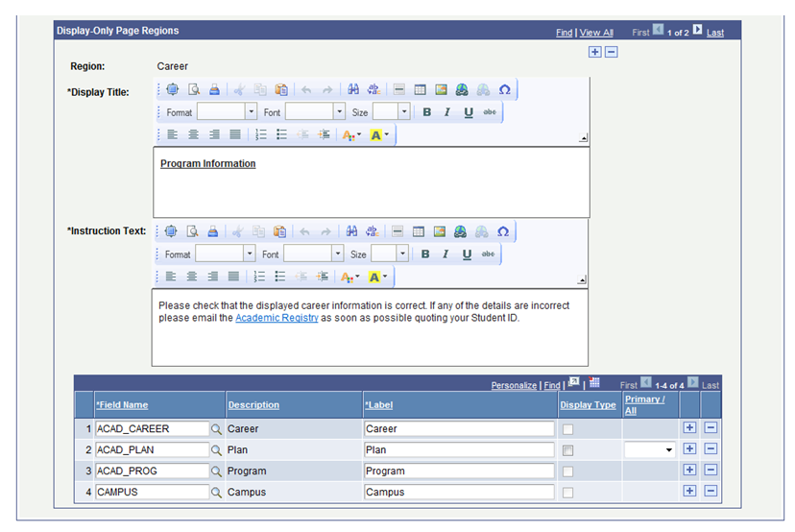Open Primary / All dropdown for Plan row
The height and width of the screenshot is (532, 795).
click(649, 449)
